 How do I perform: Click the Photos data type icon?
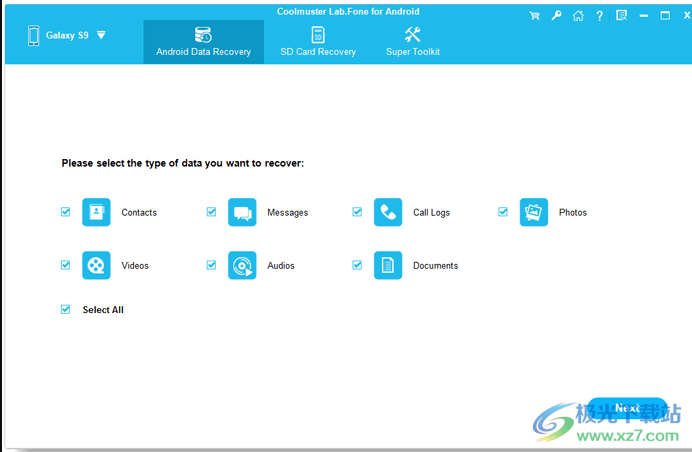534,212
